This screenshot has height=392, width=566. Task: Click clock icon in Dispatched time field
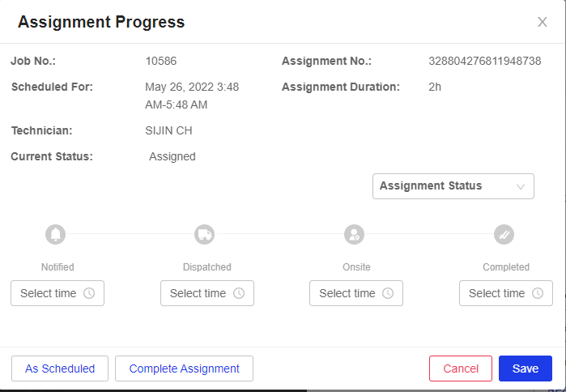[x=239, y=293]
